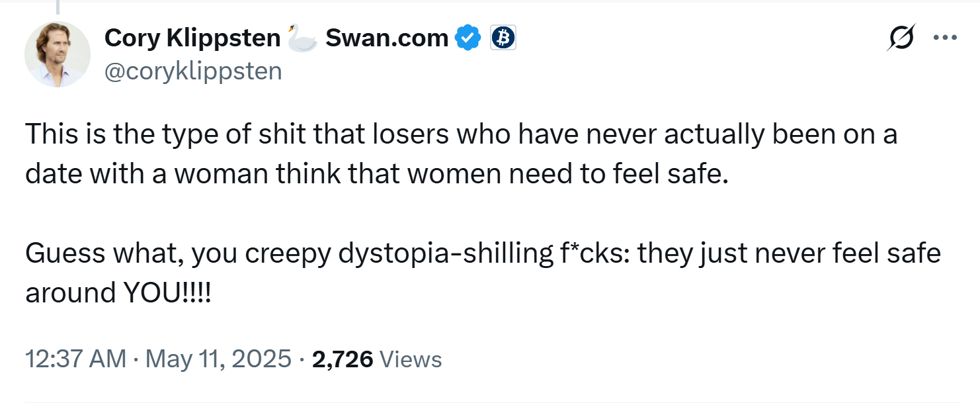The height and width of the screenshot is (403, 980).
Task: Open the more options ellipsis menu
Action: pyautogui.click(x=945, y=38)
